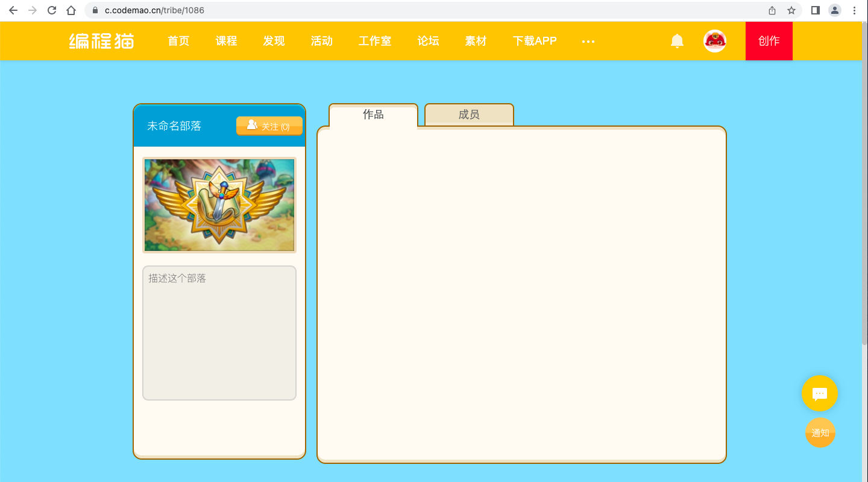Open the Chrome three-dot menu
Viewport: 868px width, 482px height.
point(854,10)
